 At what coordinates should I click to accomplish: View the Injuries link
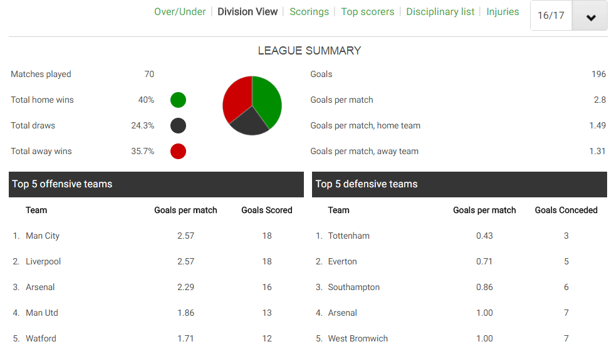(502, 12)
